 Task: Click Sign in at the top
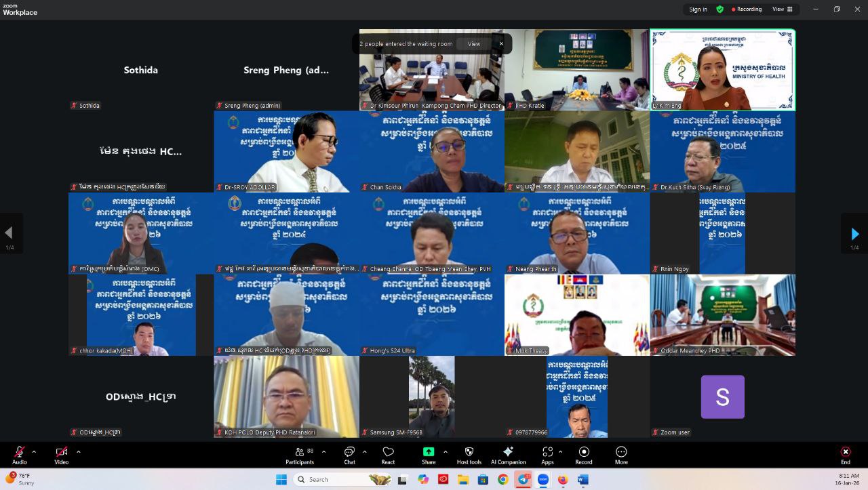698,9
